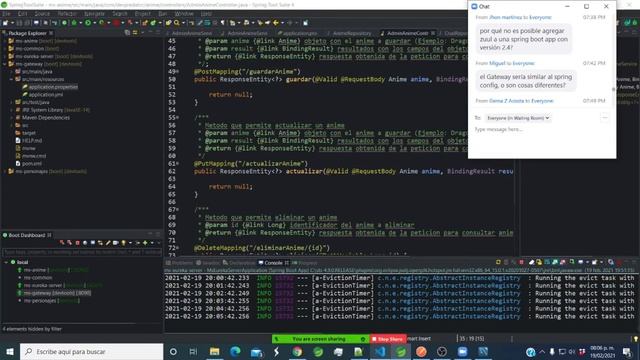Open File Explorer from the taskbar
Image resolution: width=640 pixels, height=360 pixels.
[x=214, y=351]
